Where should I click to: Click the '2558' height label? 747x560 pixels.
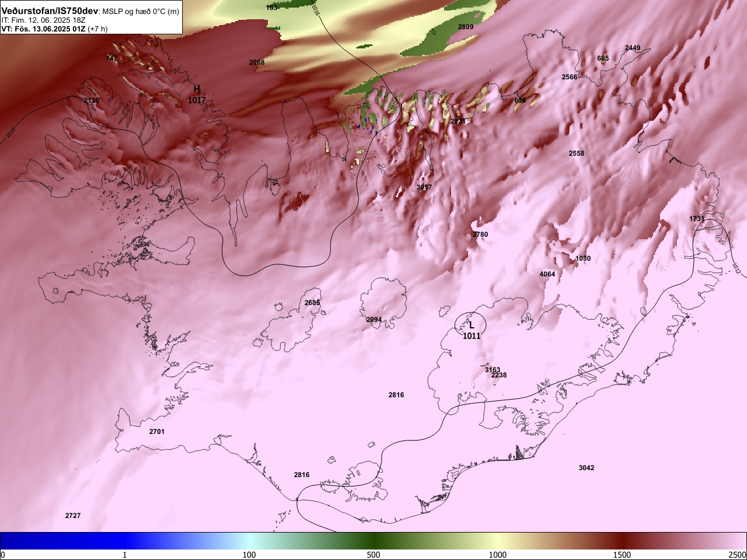(x=577, y=153)
